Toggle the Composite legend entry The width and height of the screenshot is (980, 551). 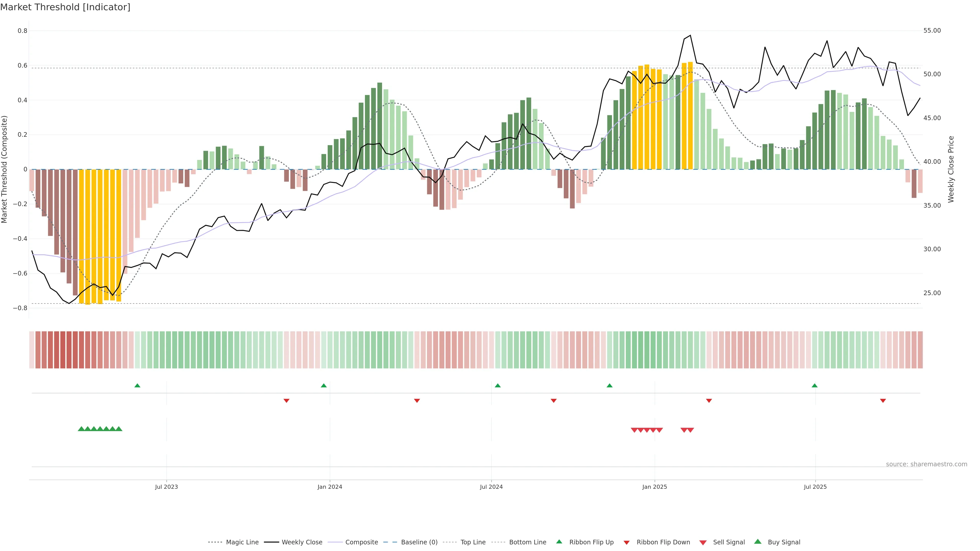[x=361, y=542]
